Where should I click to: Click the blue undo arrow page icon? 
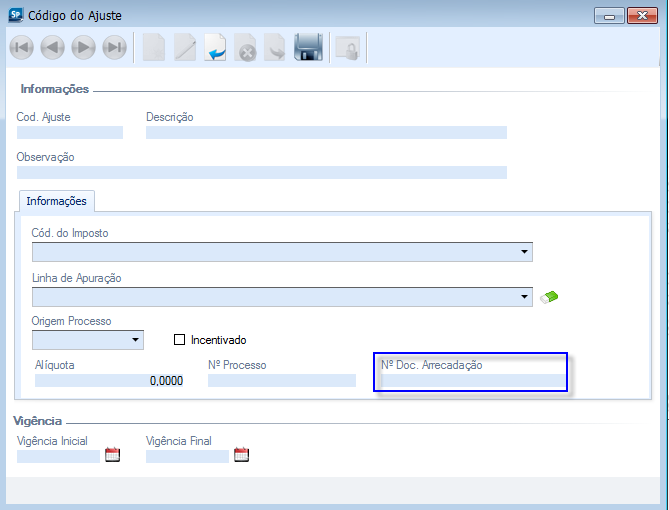215,48
